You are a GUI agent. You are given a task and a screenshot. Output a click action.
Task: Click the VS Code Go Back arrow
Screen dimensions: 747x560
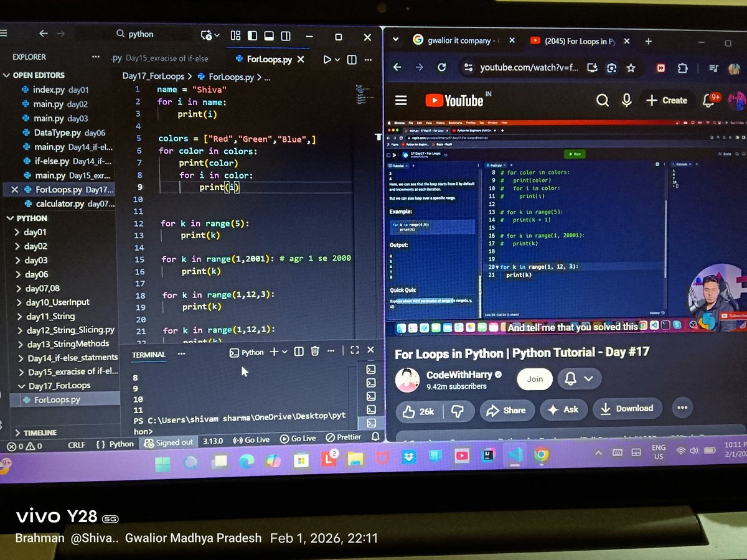pyautogui.click(x=43, y=34)
